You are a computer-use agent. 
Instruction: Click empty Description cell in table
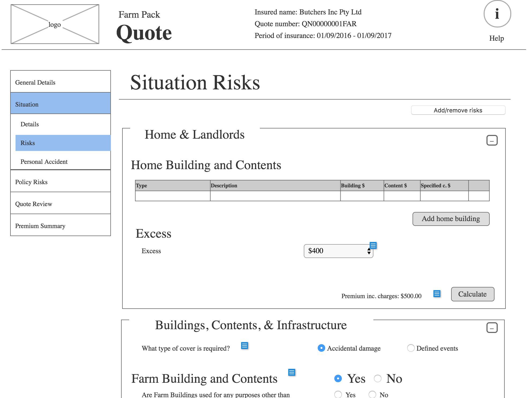(x=275, y=196)
